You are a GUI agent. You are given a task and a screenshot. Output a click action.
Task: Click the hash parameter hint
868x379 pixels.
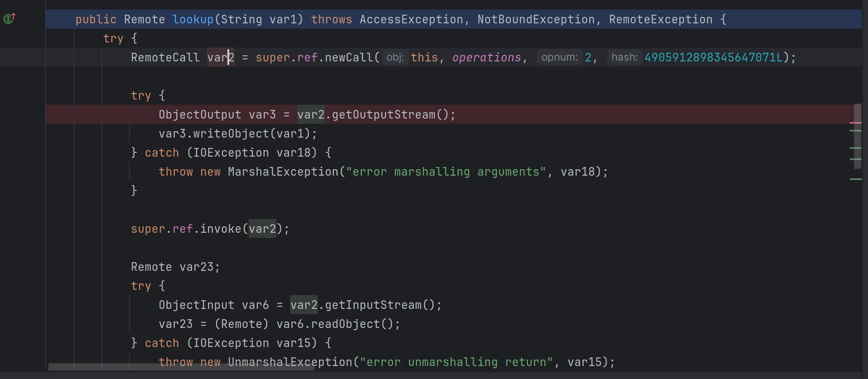(x=625, y=57)
